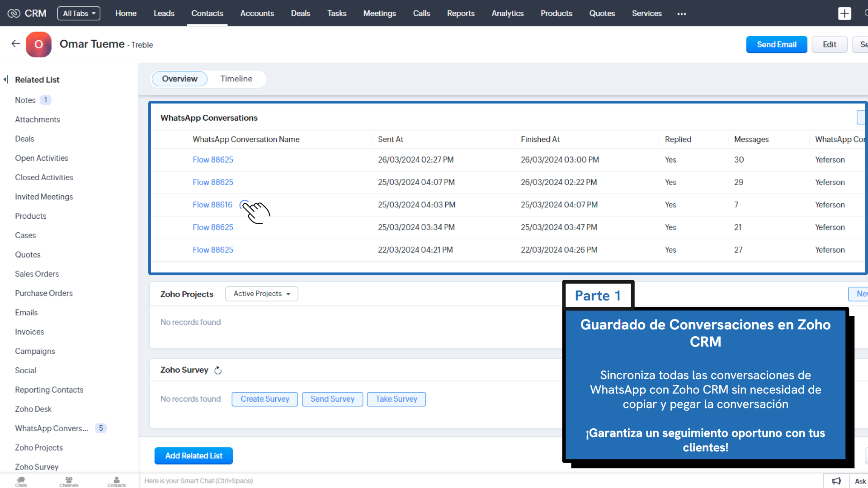The width and height of the screenshot is (868, 488).
Task: Switch to the Timeline view
Action: tap(236, 79)
